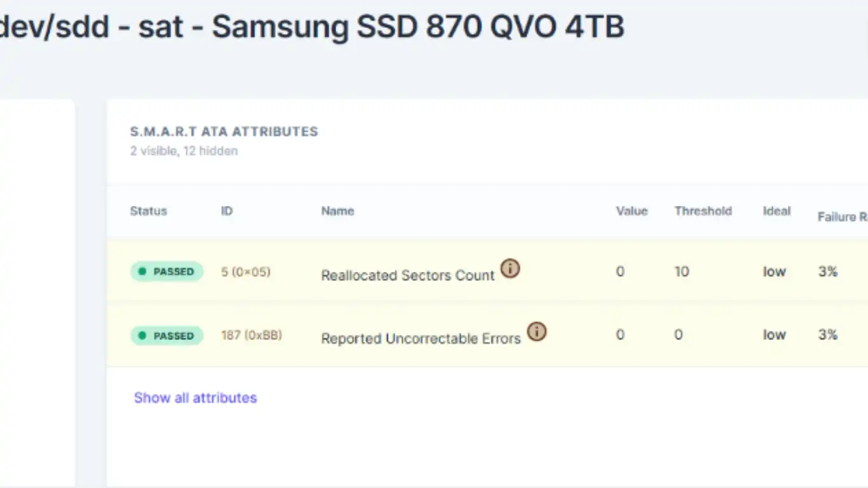Click the S.M.A.R.T ATA Attributes heading
This screenshot has width=868, height=488.
(x=224, y=132)
